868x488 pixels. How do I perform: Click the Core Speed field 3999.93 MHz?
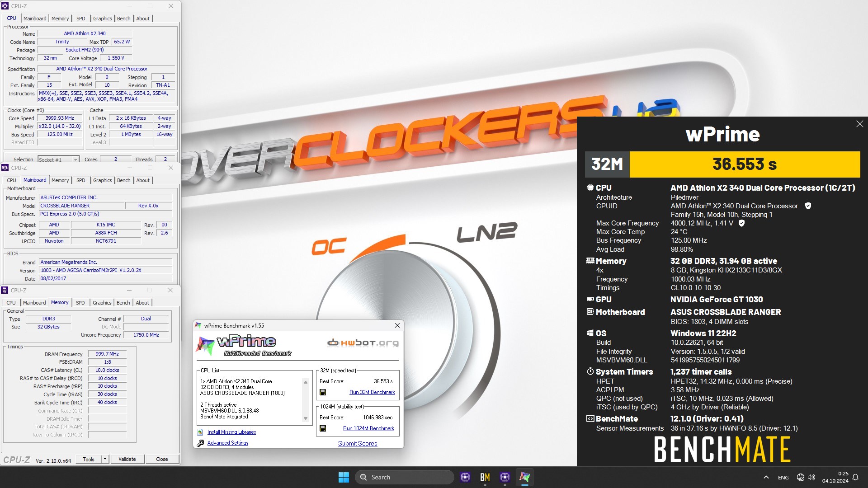coord(60,118)
